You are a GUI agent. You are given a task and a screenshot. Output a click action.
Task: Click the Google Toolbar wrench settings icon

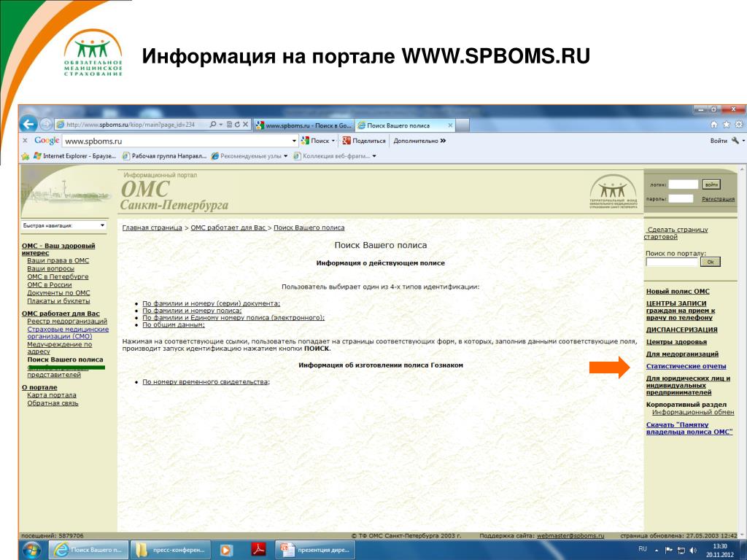[x=735, y=141]
